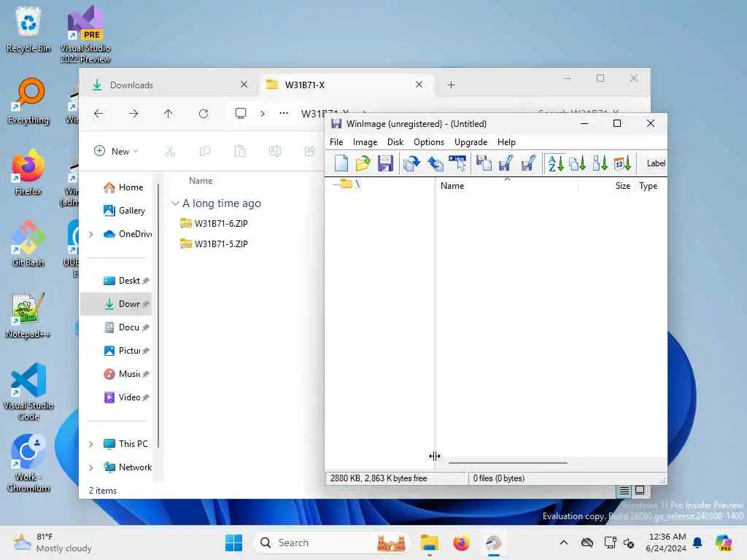Click the address bar ellipsis overflow button
Screen dimensions: 747x560
(x=284, y=113)
